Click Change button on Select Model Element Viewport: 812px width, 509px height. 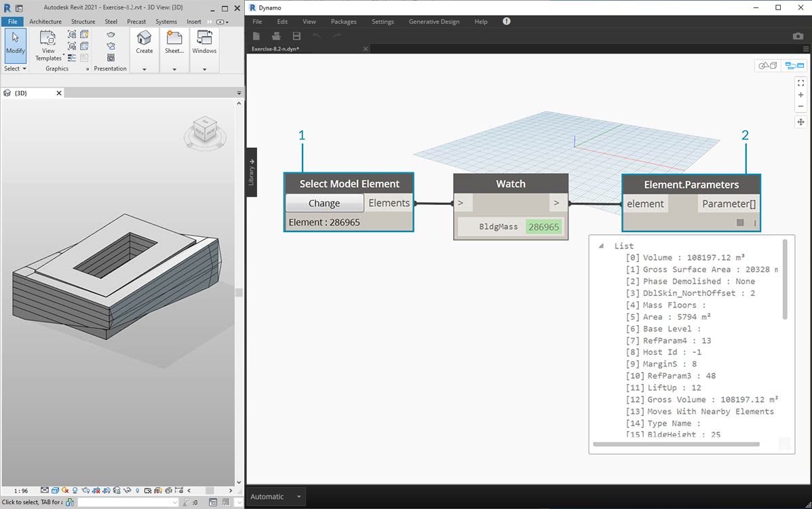point(324,203)
